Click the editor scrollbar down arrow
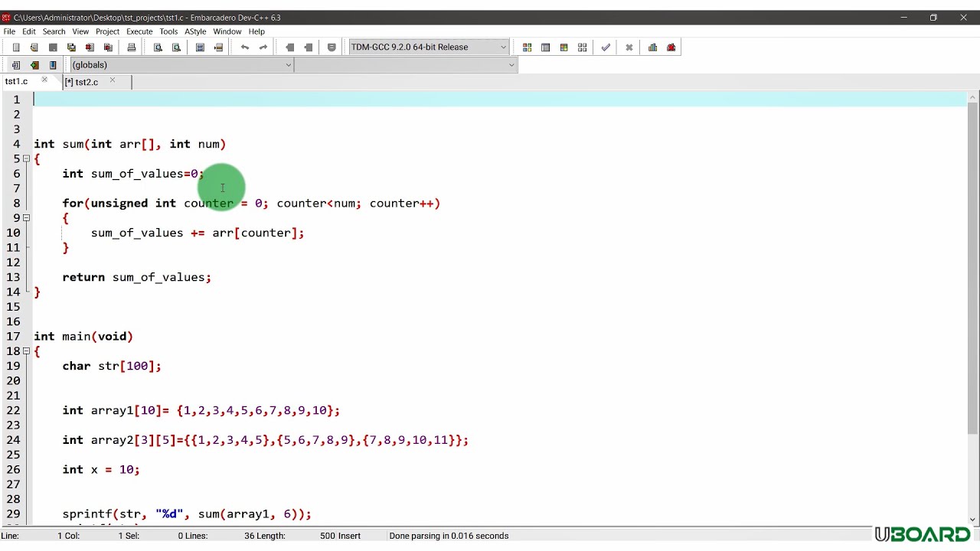The height and width of the screenshot is (551, 980). [x=973, y=520]
